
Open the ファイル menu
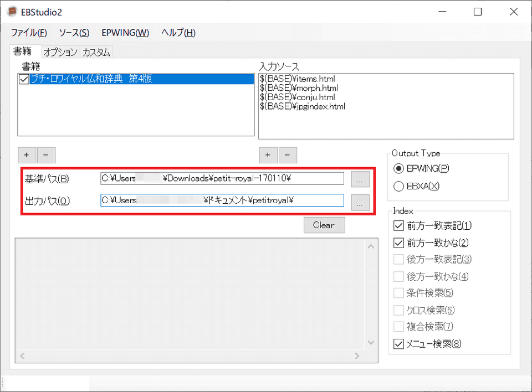[x=29, y=33]
